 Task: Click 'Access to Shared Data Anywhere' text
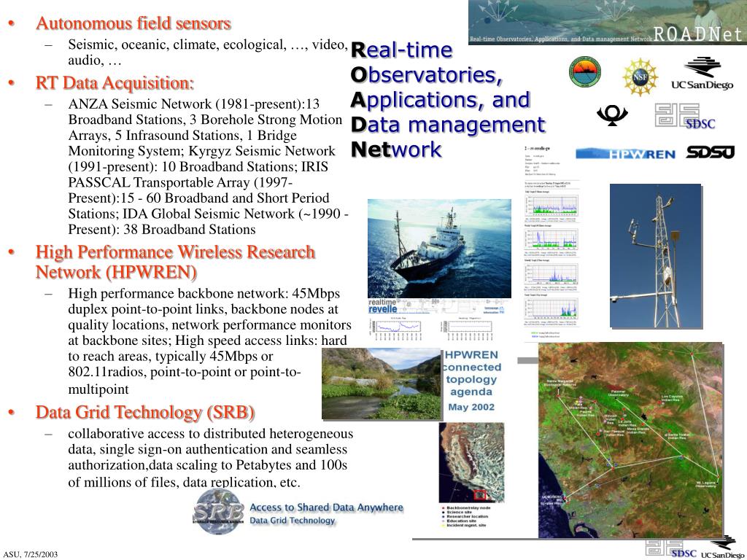(326, 507)
